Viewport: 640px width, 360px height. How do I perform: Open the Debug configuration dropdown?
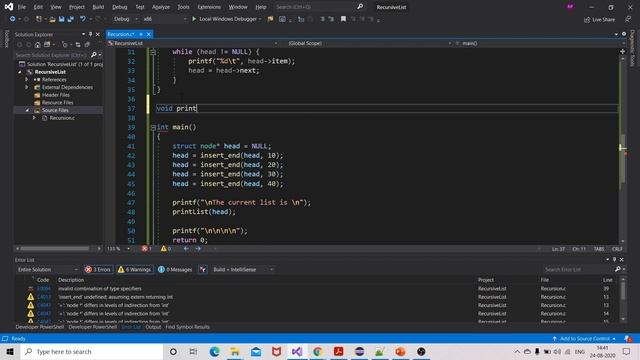[125, 19]
